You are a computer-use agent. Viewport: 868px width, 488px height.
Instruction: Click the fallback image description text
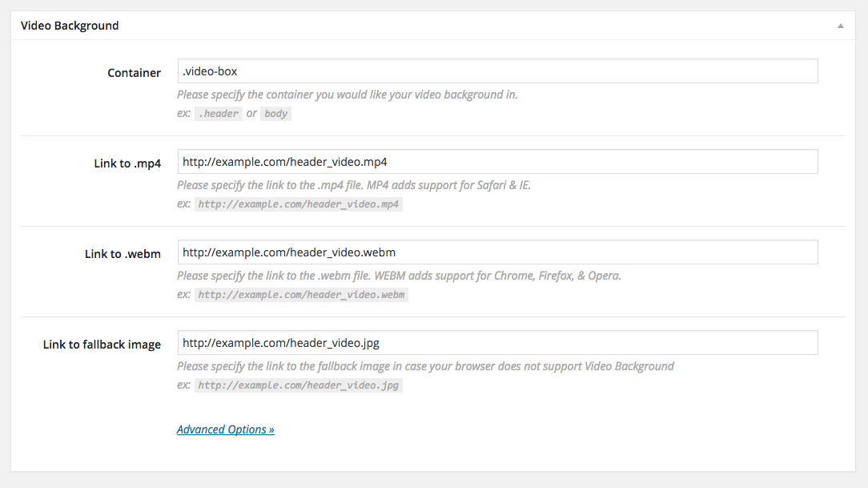[425, 366]
